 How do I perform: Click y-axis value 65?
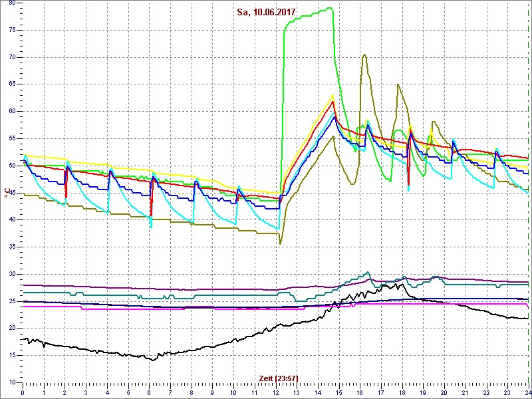(11, 84)
